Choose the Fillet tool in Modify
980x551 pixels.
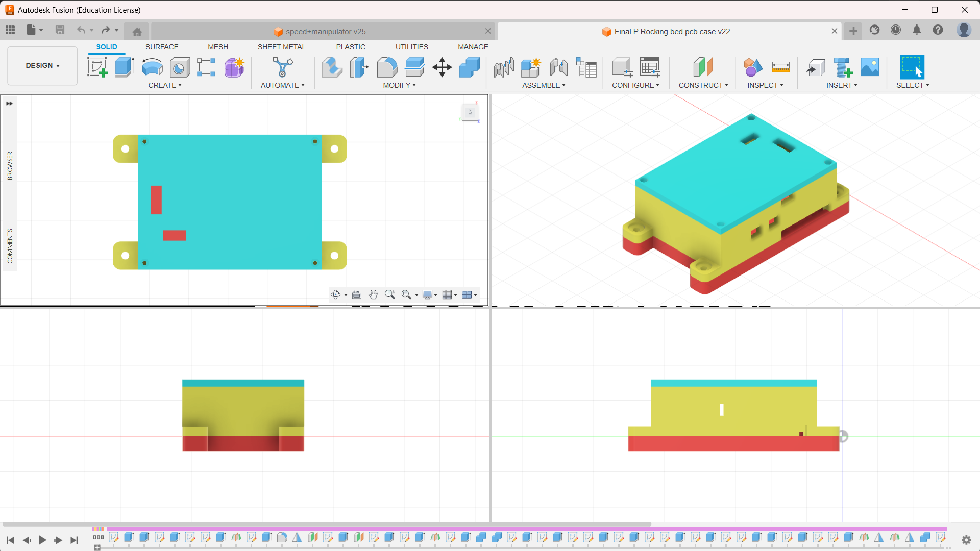point(387,67)
